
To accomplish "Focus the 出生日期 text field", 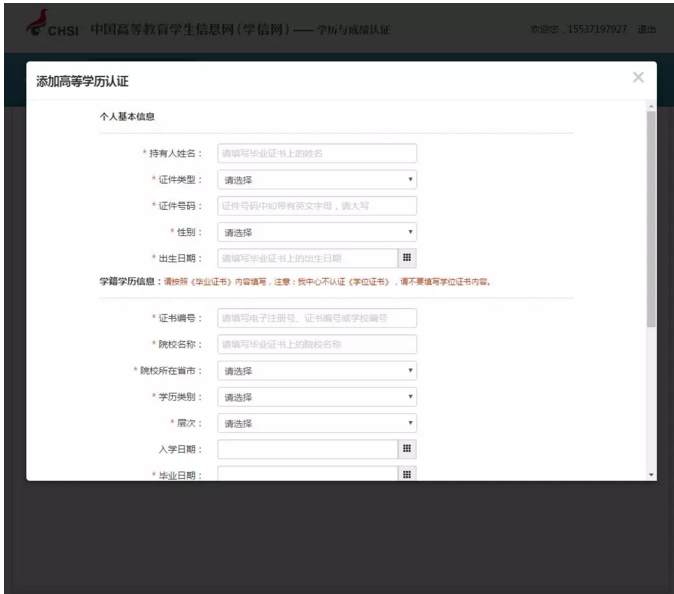I will click(x=306, y=258).
